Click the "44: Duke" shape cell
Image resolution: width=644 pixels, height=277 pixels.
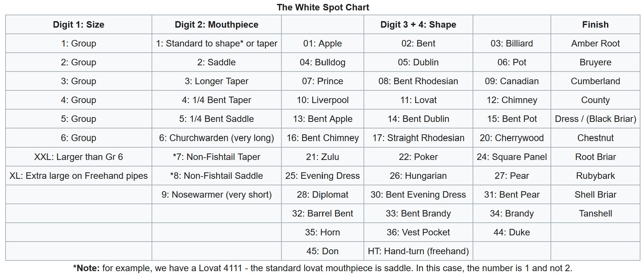(512, 232)
